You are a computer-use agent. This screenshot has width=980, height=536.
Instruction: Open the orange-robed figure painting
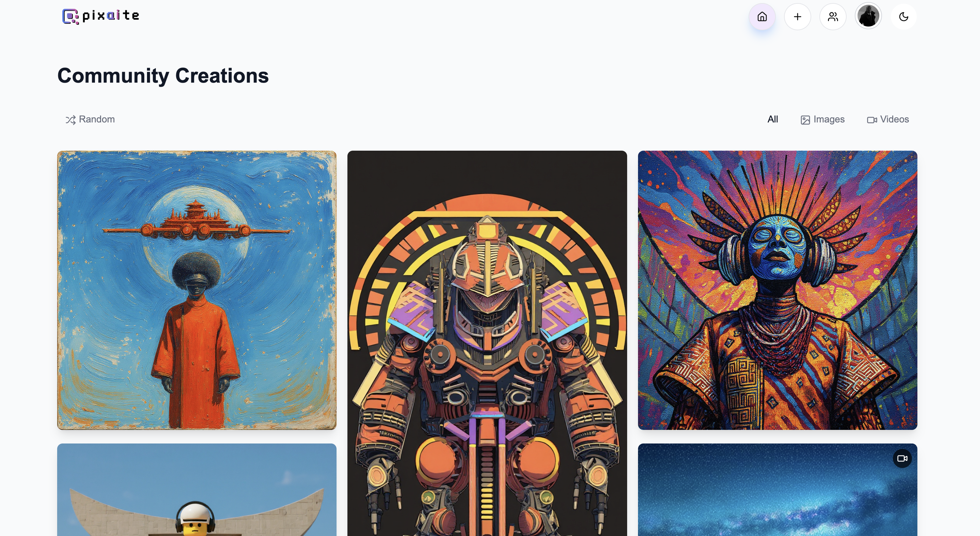tap(197, 290)
